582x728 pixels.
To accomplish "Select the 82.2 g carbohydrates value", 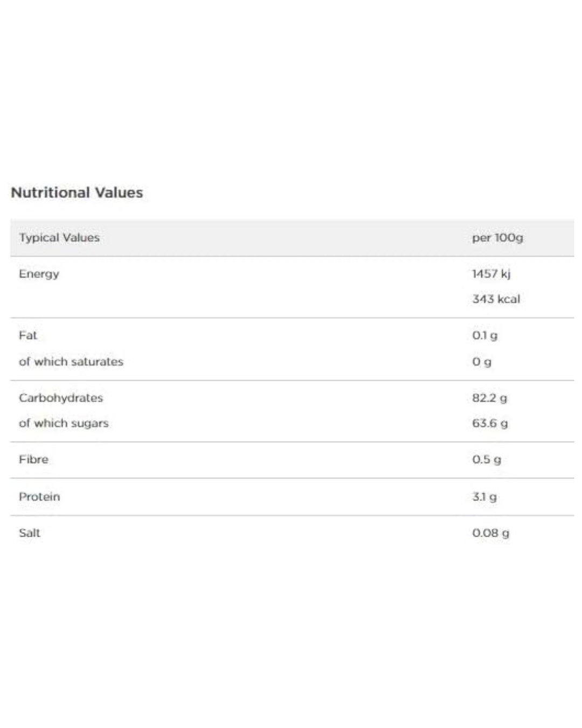I will tap(489, 398).
